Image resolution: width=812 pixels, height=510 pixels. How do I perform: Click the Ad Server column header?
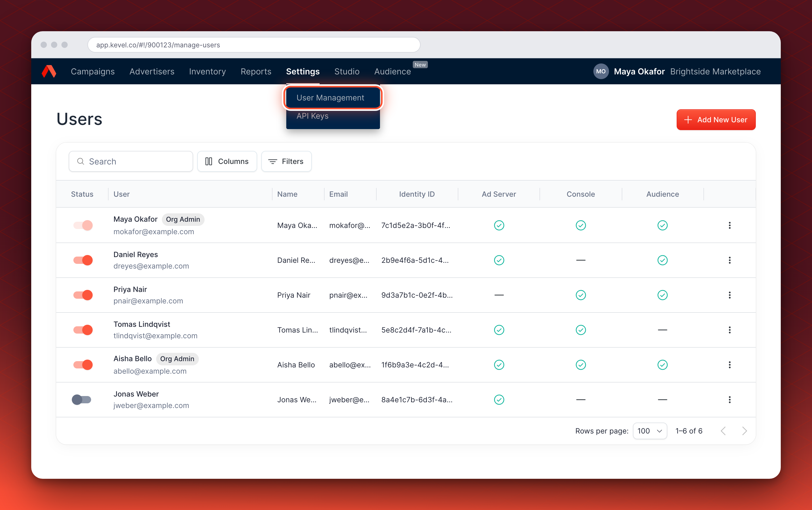point(499,194)
